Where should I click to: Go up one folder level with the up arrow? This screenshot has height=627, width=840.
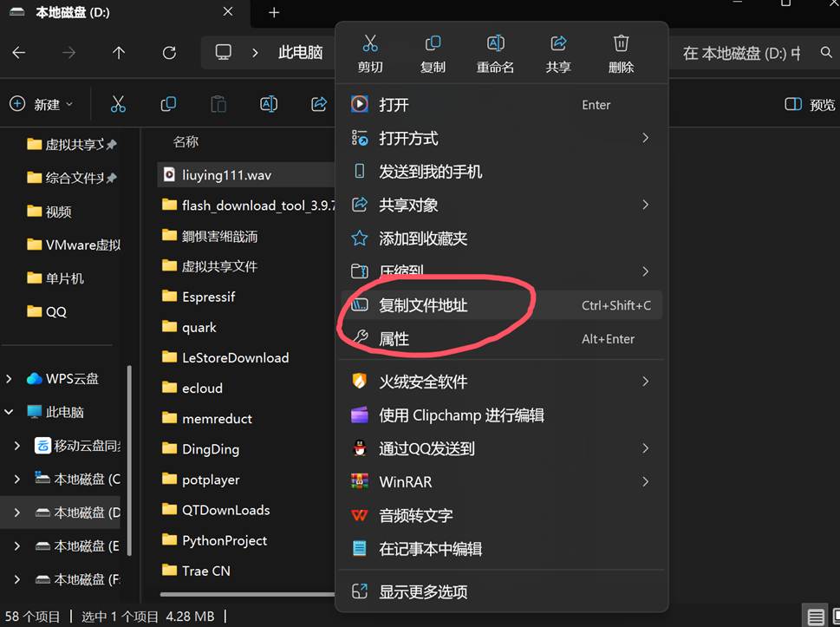click(119, 53)
